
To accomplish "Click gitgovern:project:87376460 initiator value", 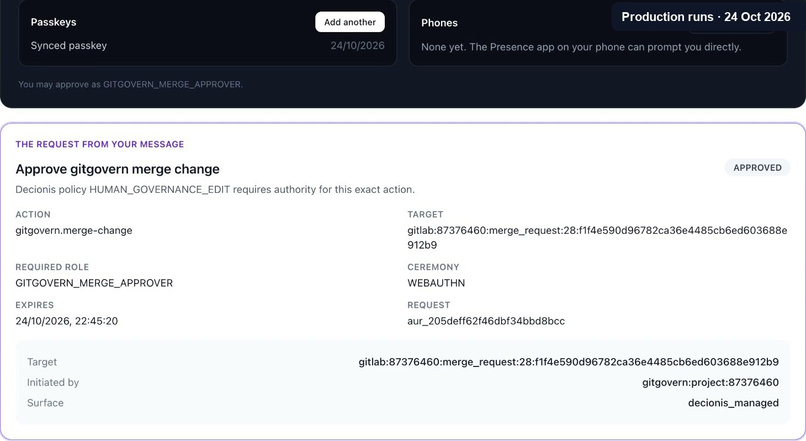I will [710, 382].
